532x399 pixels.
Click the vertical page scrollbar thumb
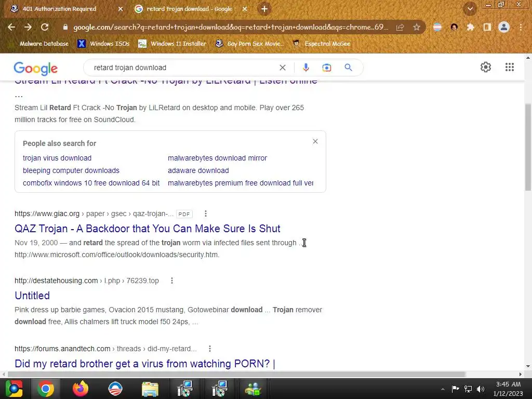(528, 148)
